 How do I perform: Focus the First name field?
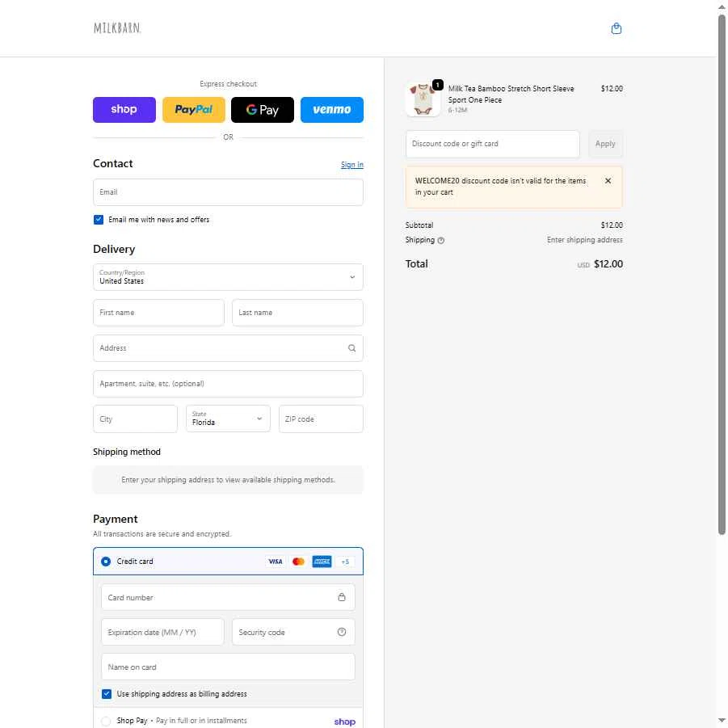click(x=159, y=313)
